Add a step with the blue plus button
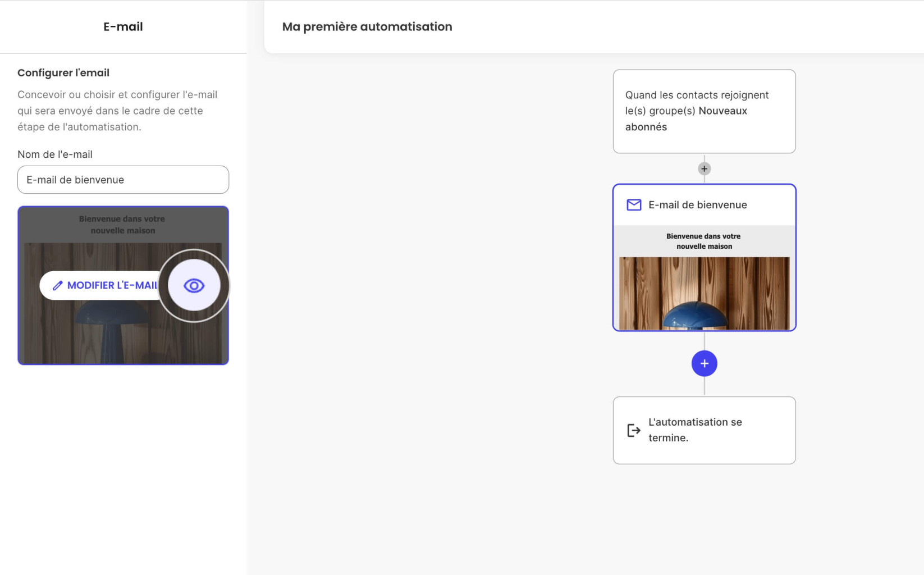Image resolution: width=924 pixels, height=575 pixels. pos(704,363)
